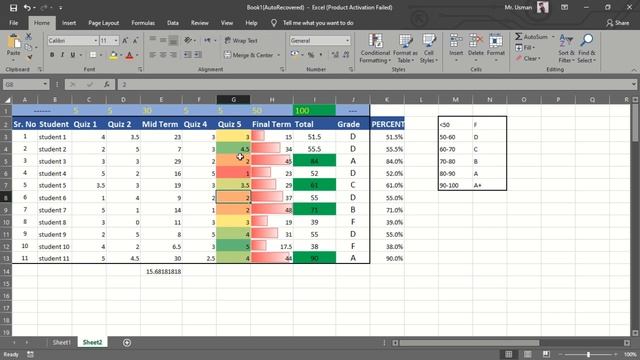Click the Mr. Usman account name
640x360 pixels.
(518, 7)
